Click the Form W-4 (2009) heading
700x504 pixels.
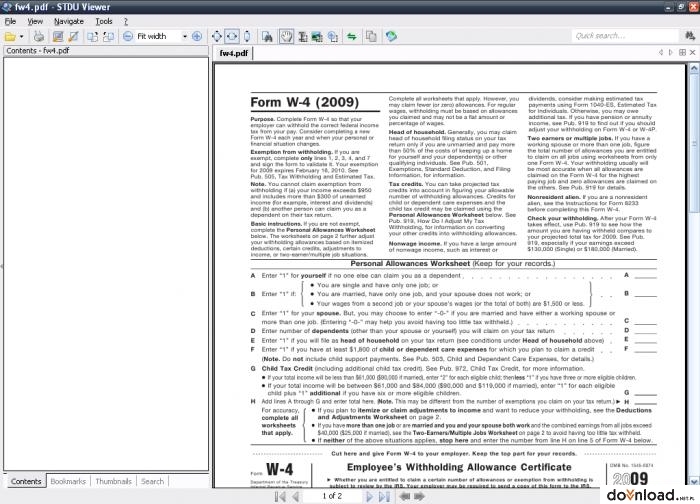tap(304, 102)
